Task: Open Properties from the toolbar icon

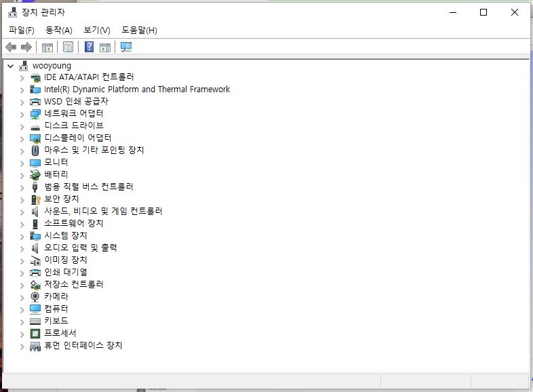Action: click(x=68, y=47)
